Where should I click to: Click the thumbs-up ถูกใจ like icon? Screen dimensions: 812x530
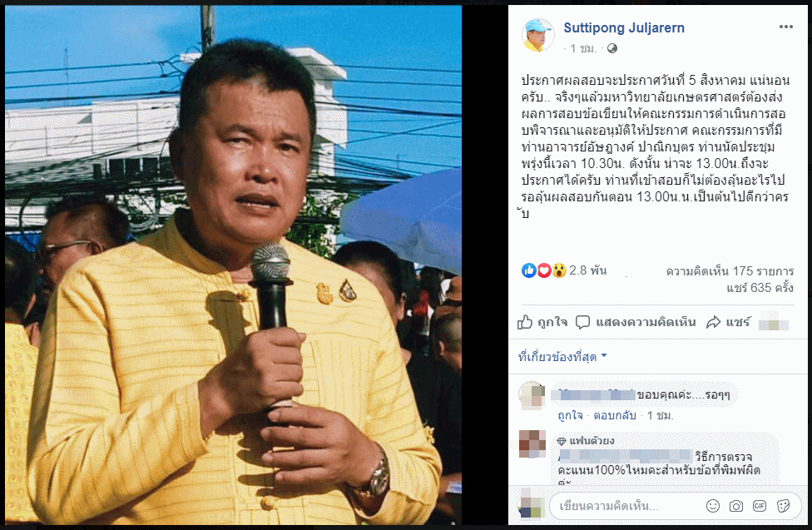pos(525,322)
